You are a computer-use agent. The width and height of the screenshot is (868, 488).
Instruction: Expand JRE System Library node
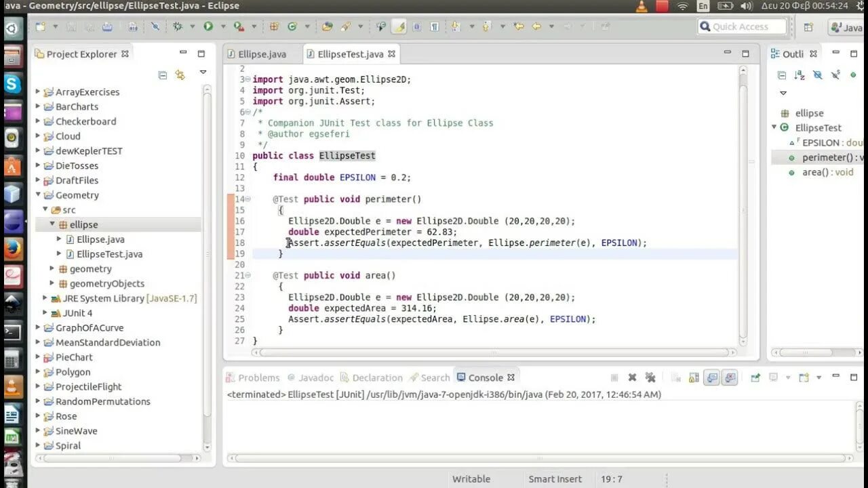(x=45, y=298)
